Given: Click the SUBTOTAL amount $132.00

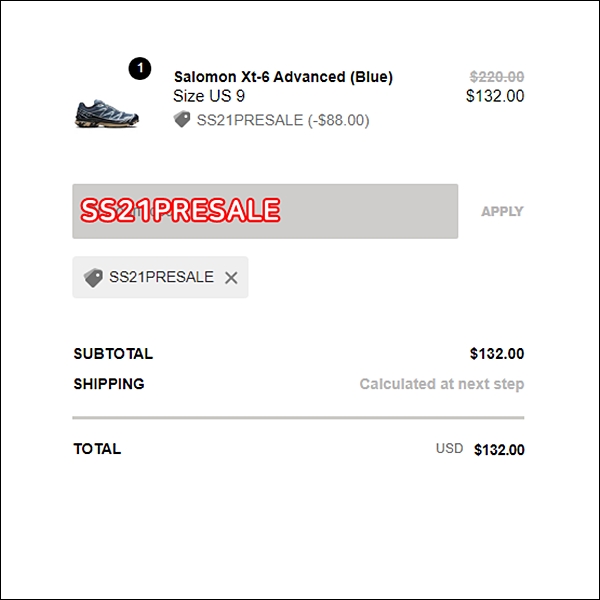Looking at the screenshot, I should 497,354.
